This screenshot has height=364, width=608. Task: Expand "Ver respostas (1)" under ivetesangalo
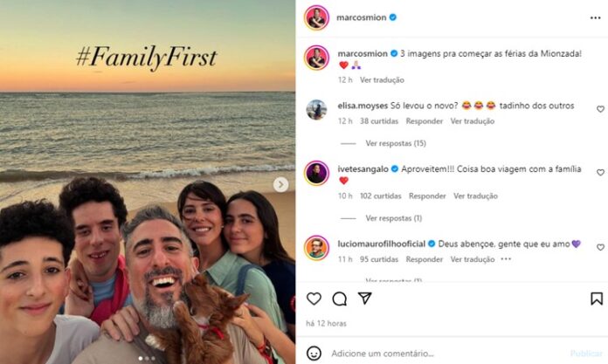393,218
